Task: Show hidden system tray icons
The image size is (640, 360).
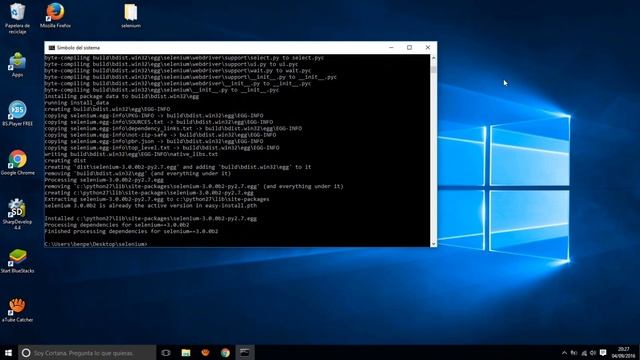Action: (x=564, y=353)
